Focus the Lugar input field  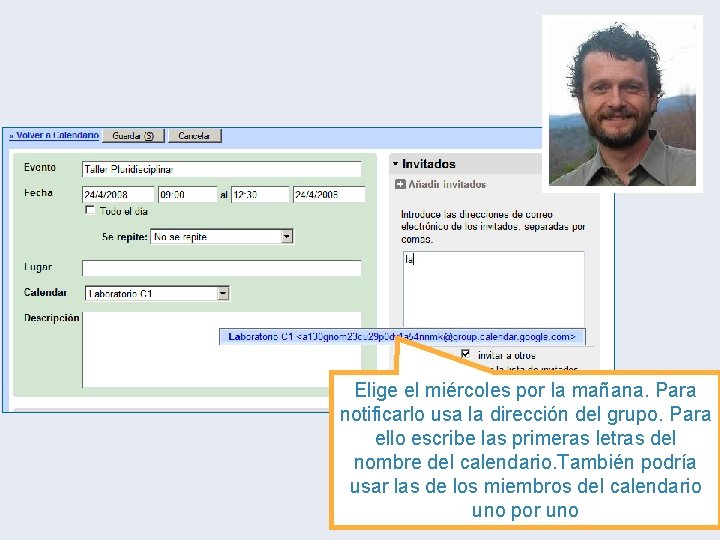(x=221, y=268)
